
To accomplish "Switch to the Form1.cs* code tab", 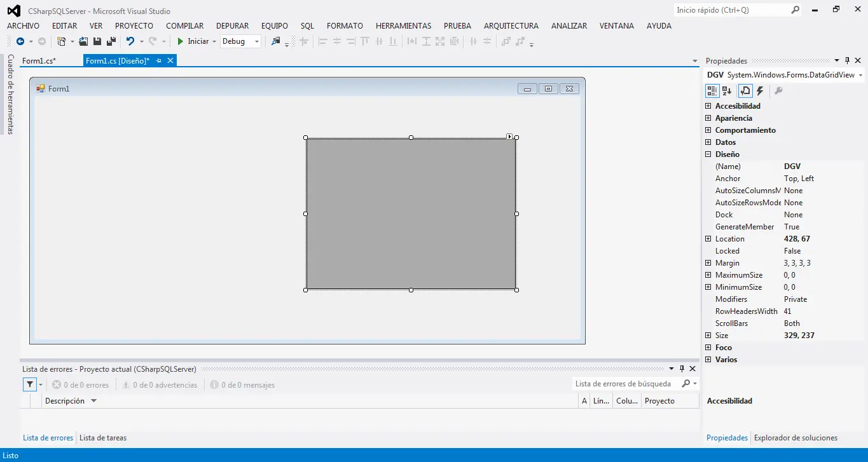I will coord(39,61).
